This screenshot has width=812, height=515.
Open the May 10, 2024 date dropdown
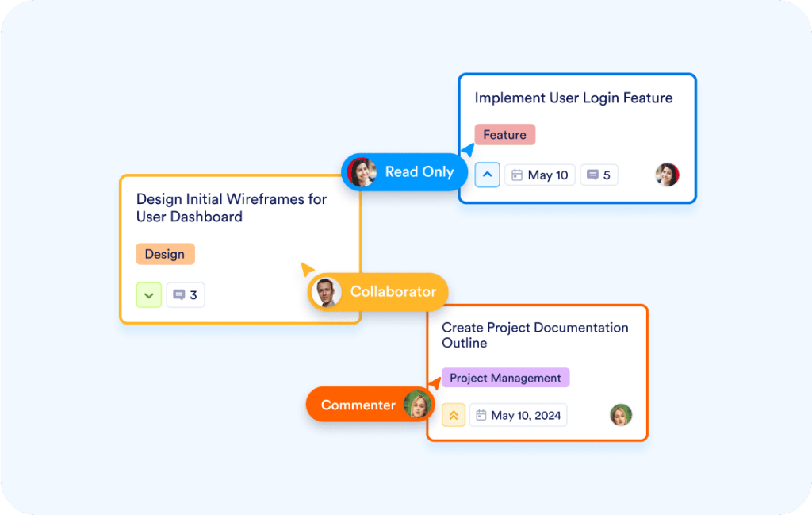click(518, 415)
